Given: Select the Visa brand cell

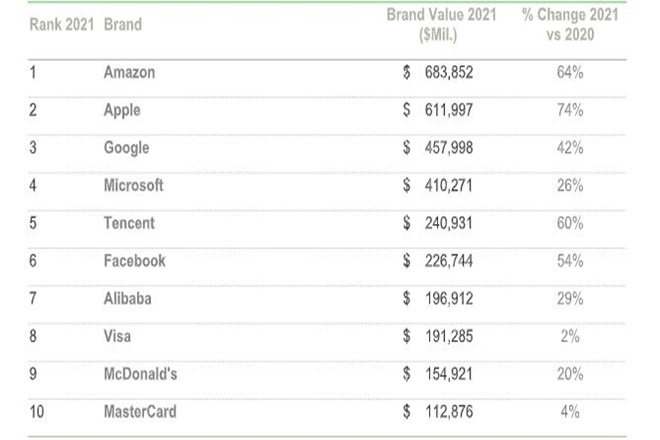Looking at the screenshot, I should click(x=118, y=335).
